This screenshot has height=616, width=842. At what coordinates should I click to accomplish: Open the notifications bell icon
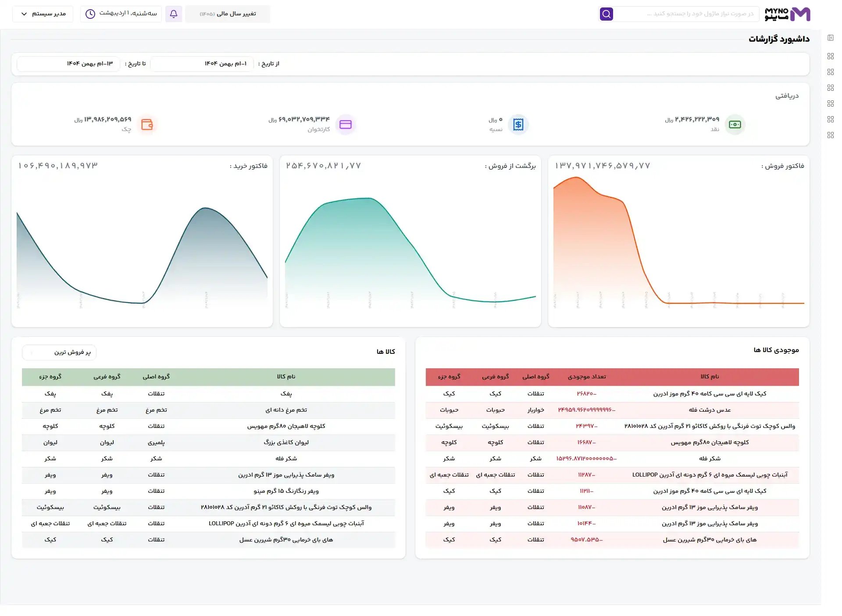tap(174, 14)
